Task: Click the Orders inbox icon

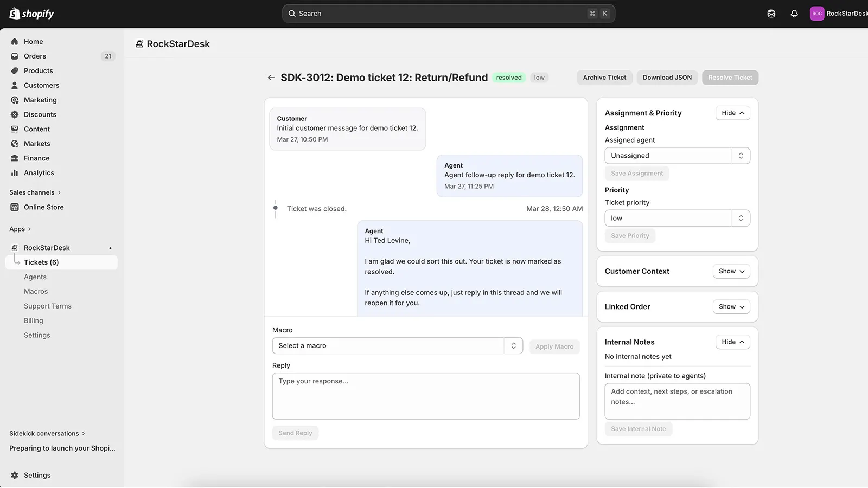Action: pyautogui.click(x=15, y=56)
